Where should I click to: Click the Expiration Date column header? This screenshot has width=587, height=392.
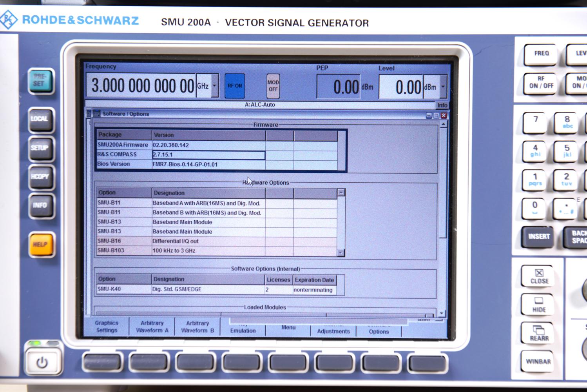pyautogui.click(x=314, y=280)
